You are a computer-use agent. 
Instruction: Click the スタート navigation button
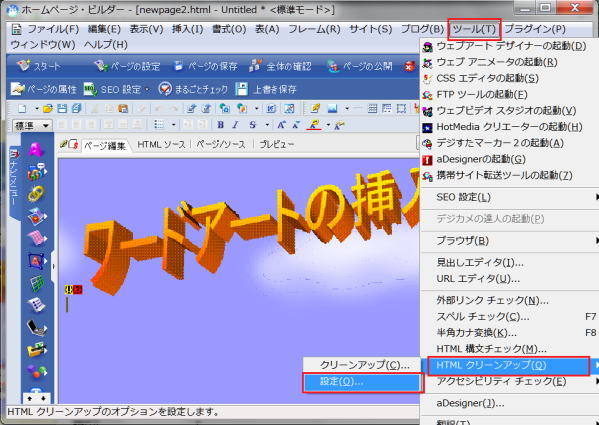39,66
